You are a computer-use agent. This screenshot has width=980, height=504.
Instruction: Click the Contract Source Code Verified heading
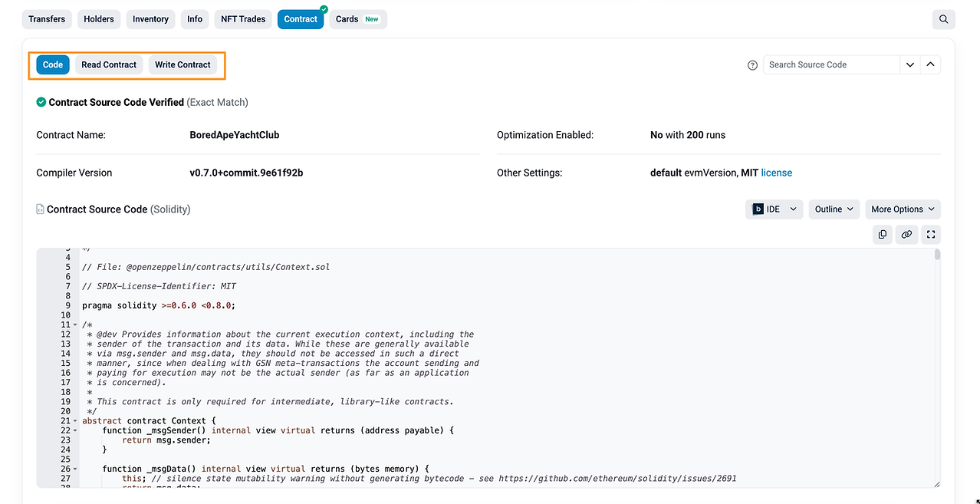click(117, 102)
